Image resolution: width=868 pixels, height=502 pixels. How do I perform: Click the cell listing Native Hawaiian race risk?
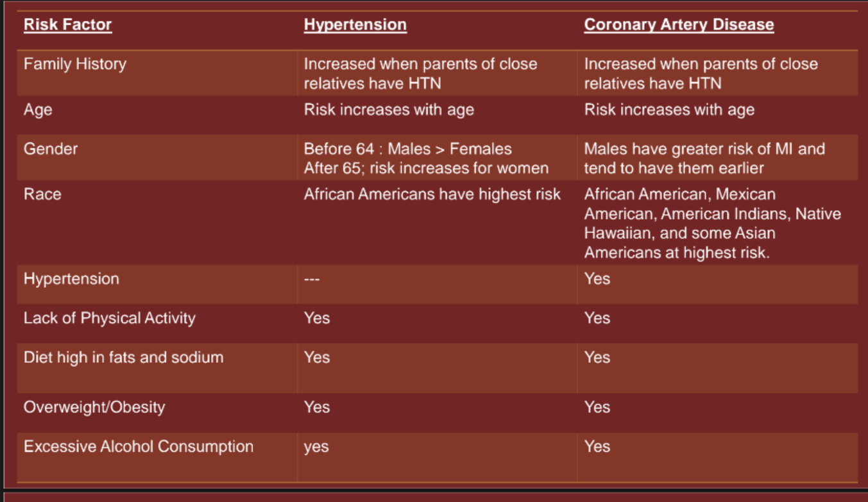click(x=712, y=223)
